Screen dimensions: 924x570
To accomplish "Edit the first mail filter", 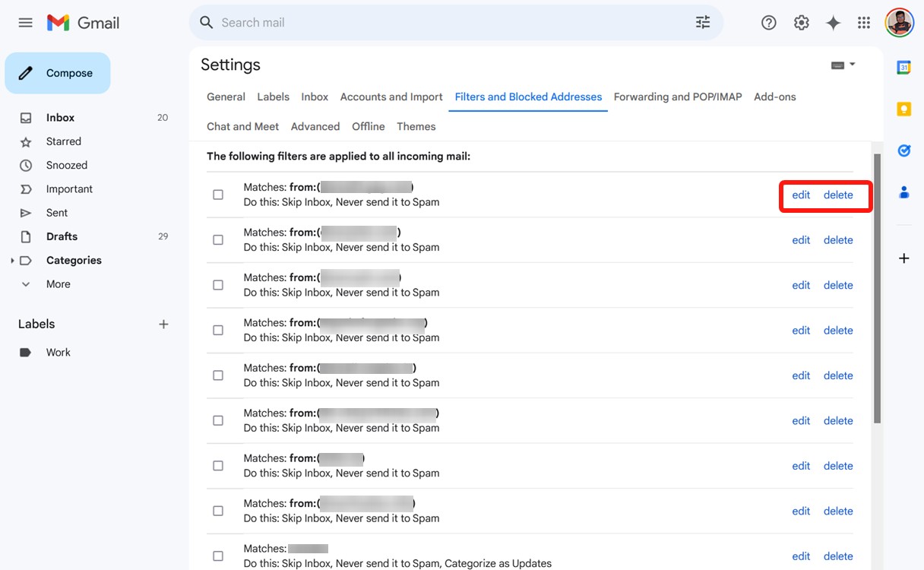I will point(800,195).
